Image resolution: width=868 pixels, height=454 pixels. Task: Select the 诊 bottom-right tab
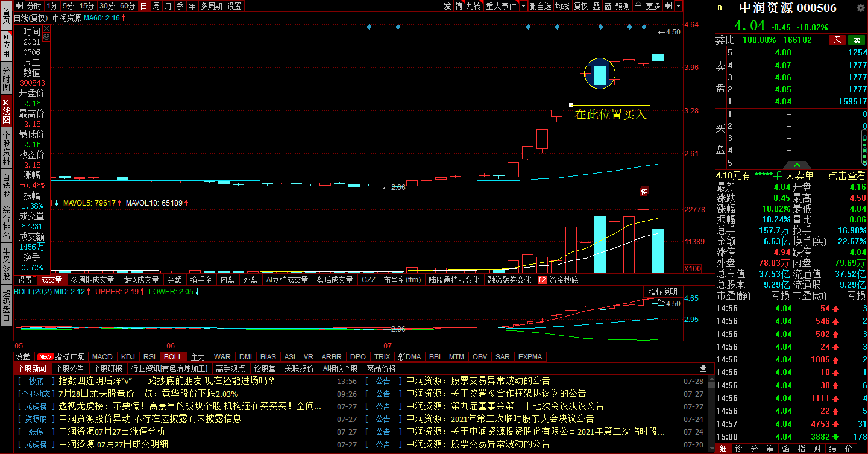click(x=738, y=449)
